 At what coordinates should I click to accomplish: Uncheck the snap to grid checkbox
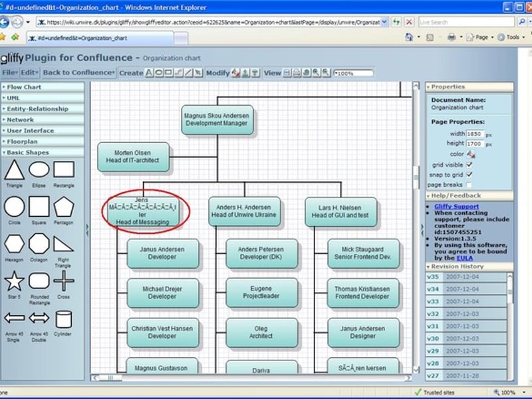(x=469, y=174)
